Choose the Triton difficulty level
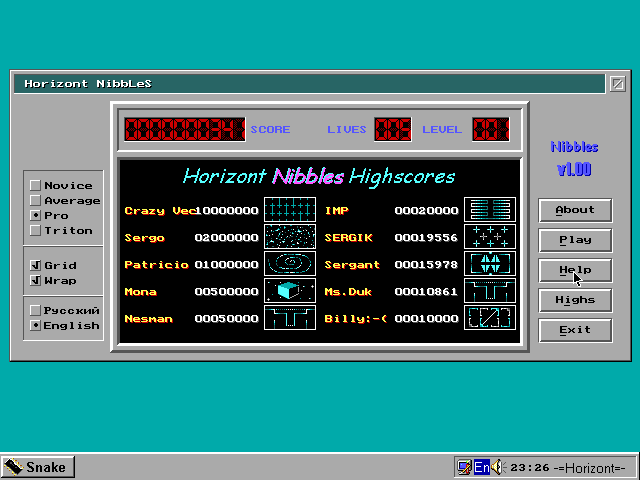Screen dimensions: 640x480 pyautogui.click(x=36, y=230)
